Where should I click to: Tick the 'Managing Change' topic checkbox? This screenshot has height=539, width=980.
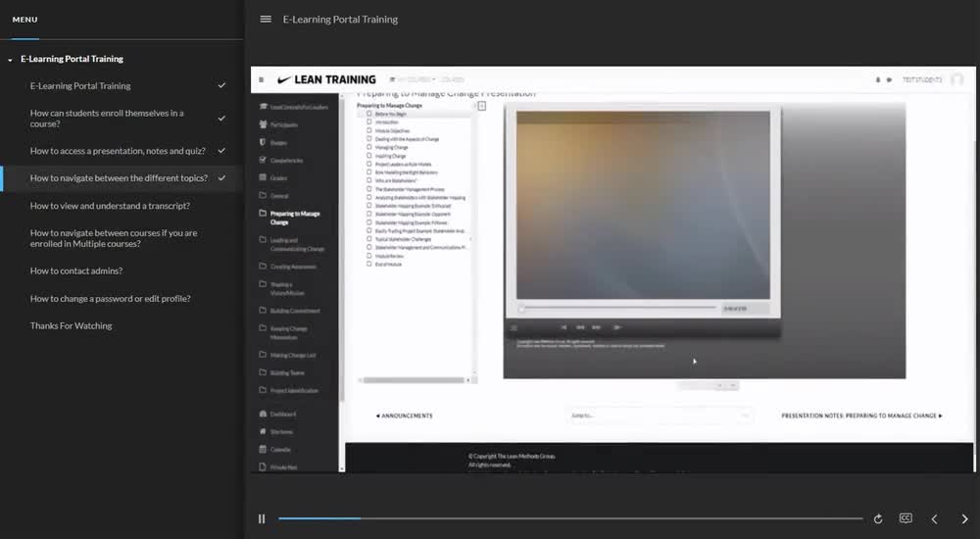coord(368,147)
